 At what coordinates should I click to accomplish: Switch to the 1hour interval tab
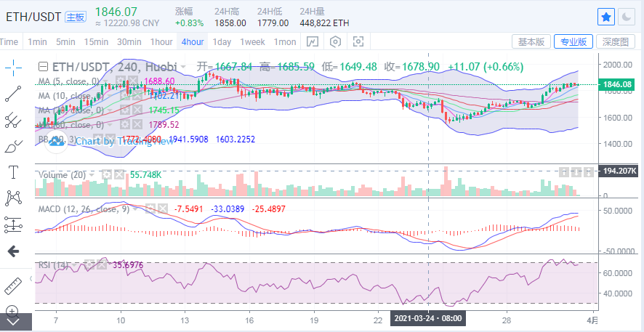click(x=161, y=42)
